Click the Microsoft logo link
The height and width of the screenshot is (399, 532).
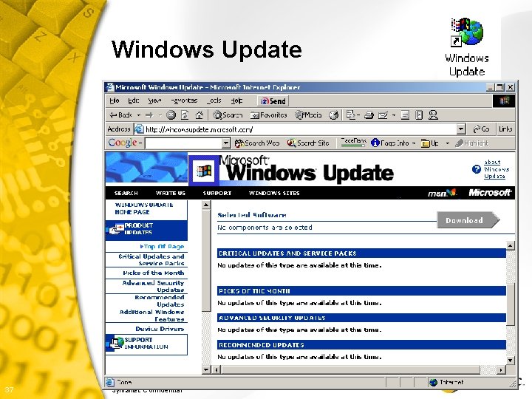(490, 193)
